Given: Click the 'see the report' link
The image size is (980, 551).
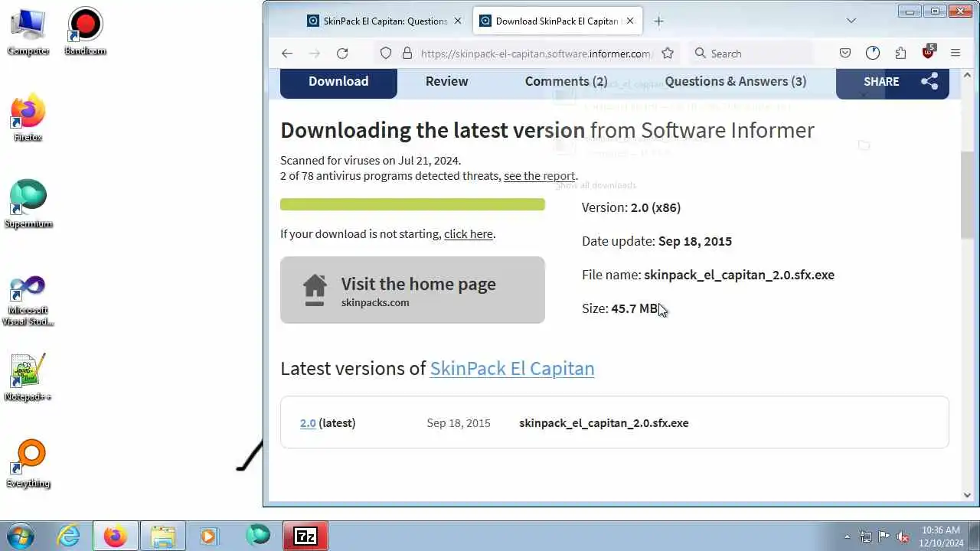Looking at the screenshot, I should click(539, 176).
